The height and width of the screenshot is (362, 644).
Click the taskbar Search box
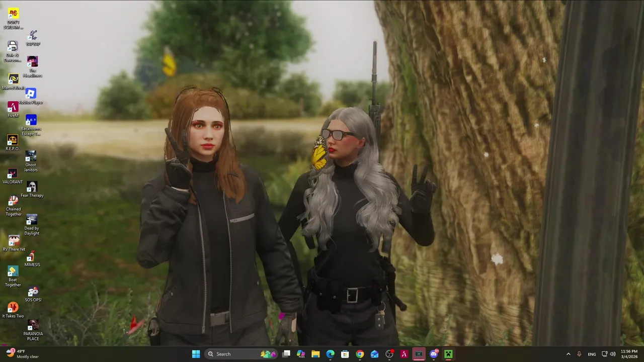tap(242, 354)
